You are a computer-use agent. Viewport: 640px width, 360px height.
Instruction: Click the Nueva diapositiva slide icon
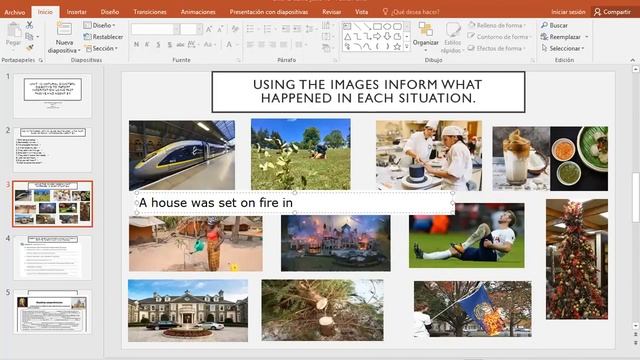64,29
